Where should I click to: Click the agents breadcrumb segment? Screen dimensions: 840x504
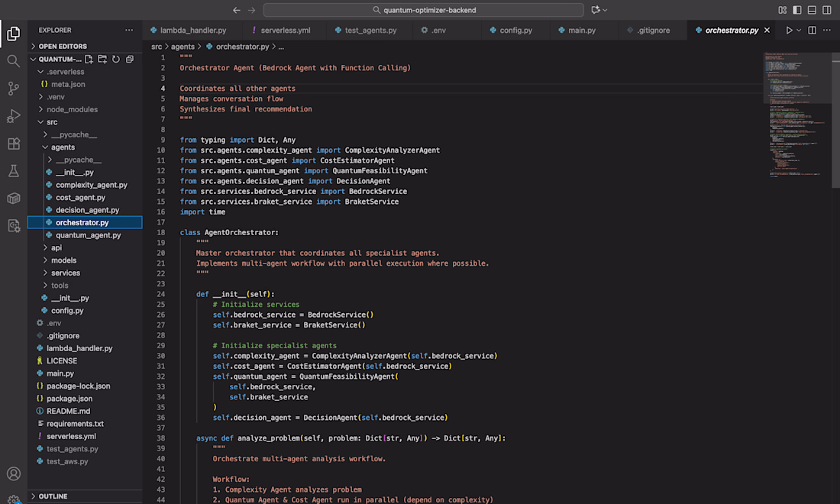point(183,47)
